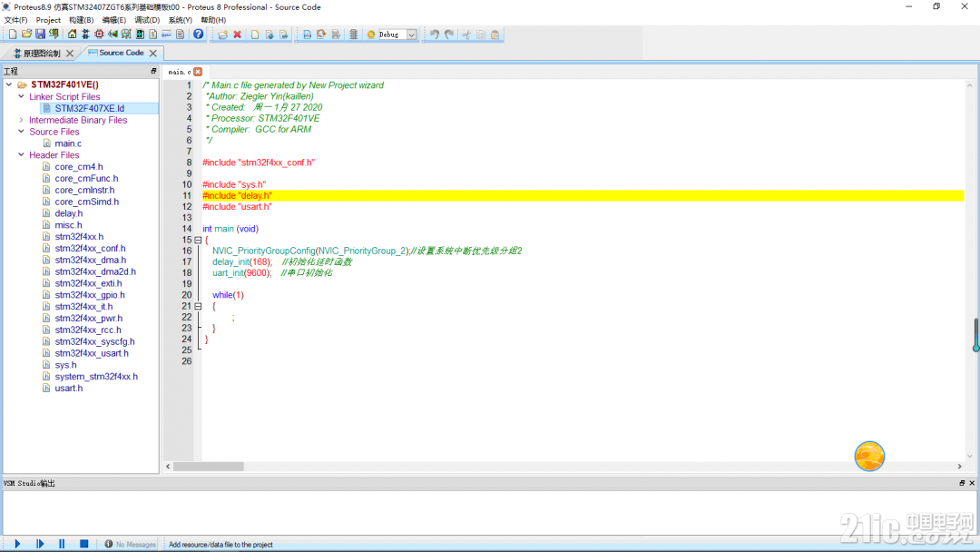Select system_stm32f4xx.h header file
This screenshot has height=552, width=980.
(95, 377)
